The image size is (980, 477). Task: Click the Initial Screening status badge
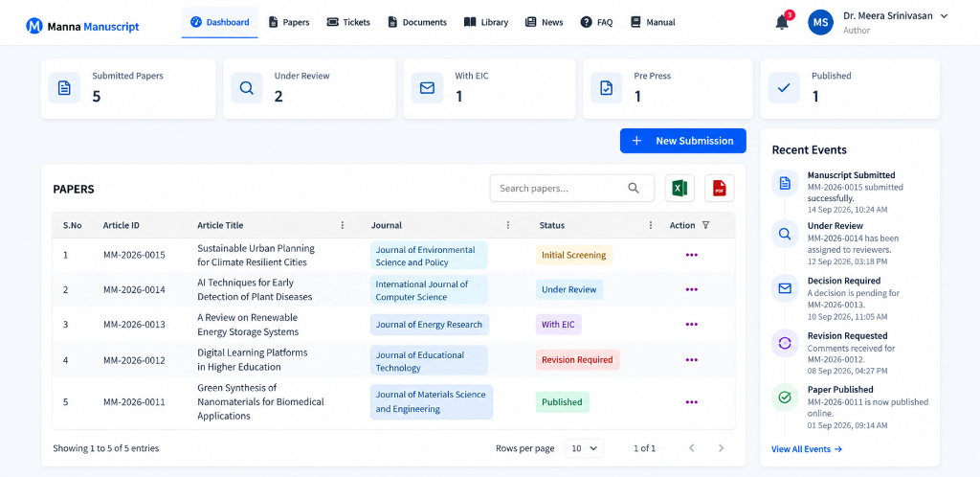574,255
